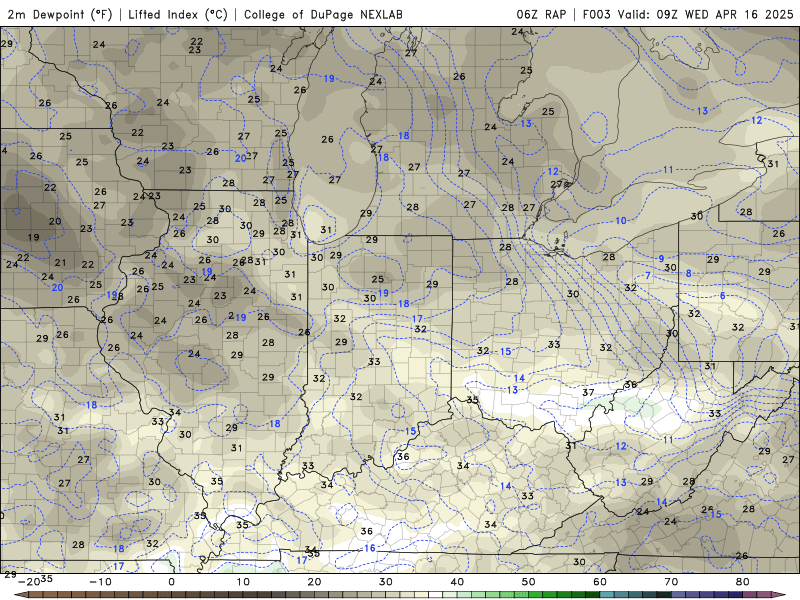Click the "70" color scale label

coord(671,582)
